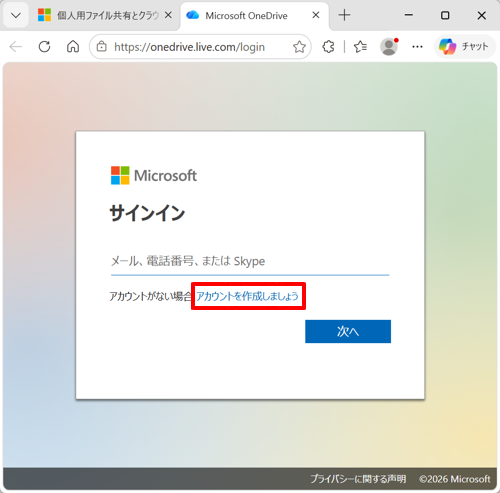Screen dimensions: 500x493
Task: Maximize the browser window
Action: point(445,15)
